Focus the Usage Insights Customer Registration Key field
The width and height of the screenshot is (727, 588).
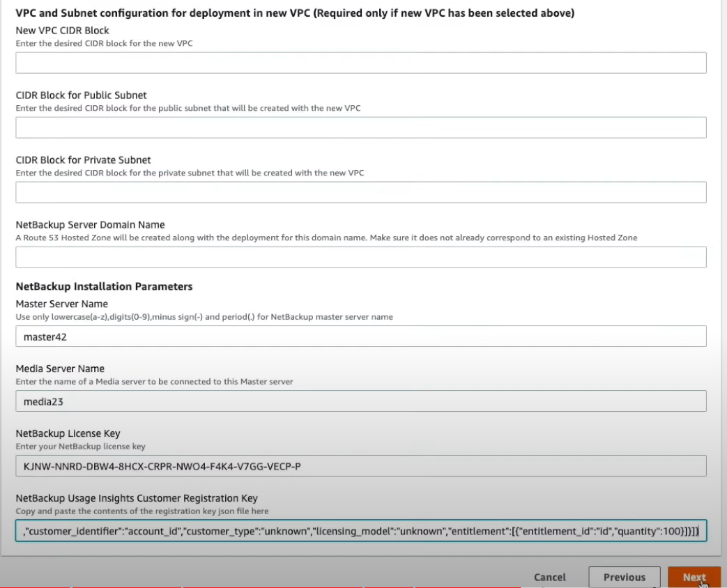(x=361, y=531)
